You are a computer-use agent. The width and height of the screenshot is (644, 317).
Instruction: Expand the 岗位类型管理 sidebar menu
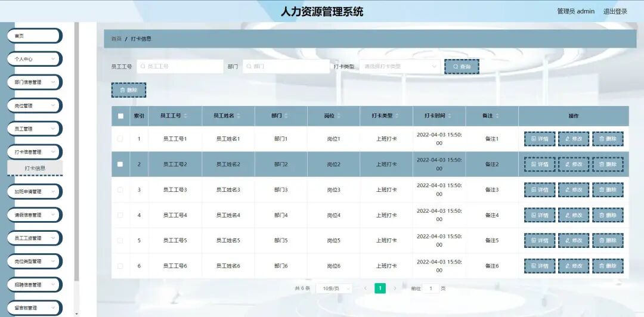coord(35,261)
